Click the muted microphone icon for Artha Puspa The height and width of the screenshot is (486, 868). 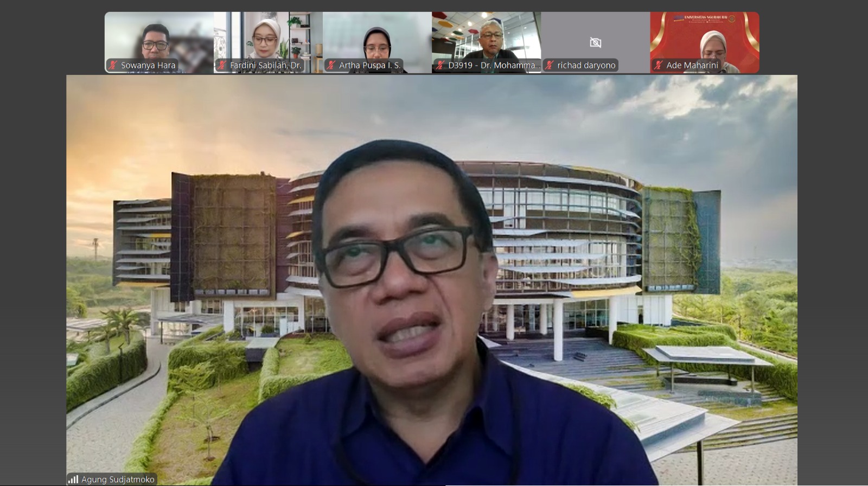tap(331, 65)
